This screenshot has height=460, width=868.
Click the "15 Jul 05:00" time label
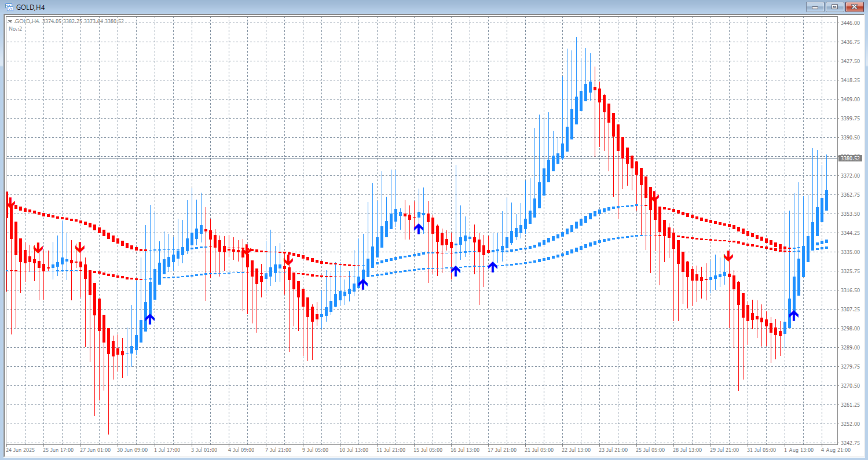tap(428, 450)
